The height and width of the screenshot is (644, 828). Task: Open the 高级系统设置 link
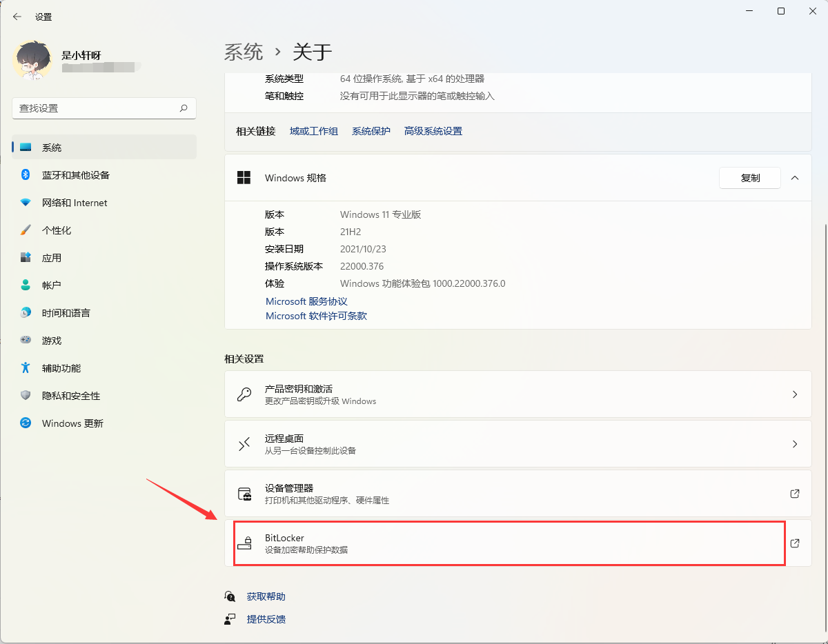coord(433,130)
